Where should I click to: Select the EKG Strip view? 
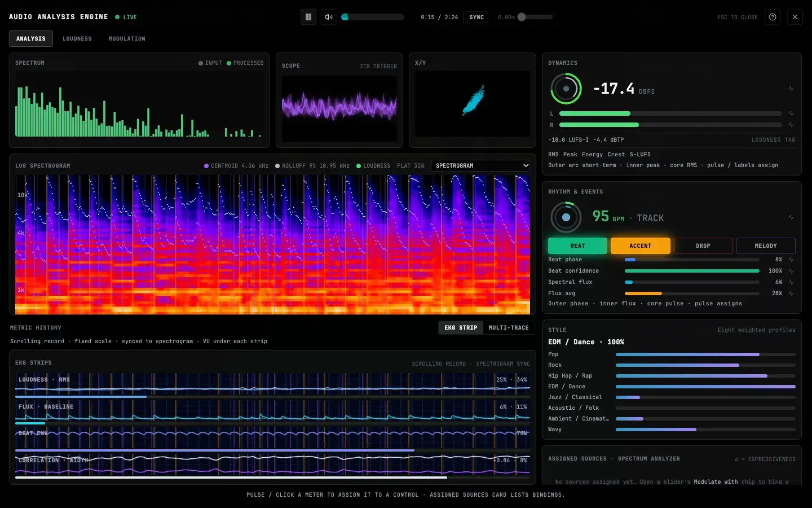coord(461,328)
